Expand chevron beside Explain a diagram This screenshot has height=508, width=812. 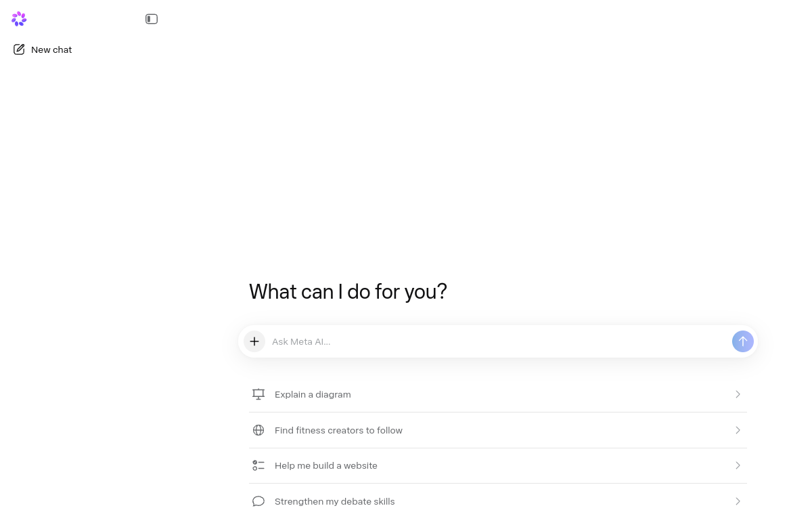738,394
